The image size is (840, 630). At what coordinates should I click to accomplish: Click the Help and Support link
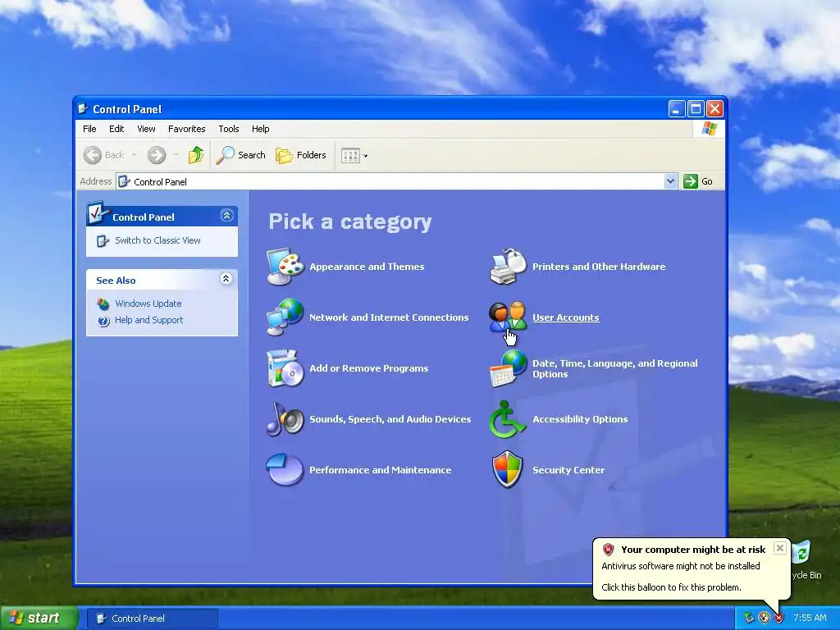(x=149, y=320)
